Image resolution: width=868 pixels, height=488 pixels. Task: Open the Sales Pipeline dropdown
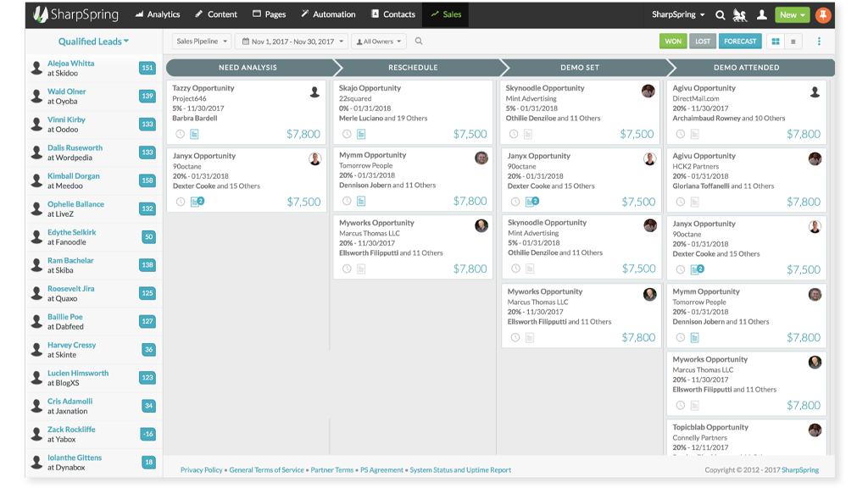pos(202,42)
